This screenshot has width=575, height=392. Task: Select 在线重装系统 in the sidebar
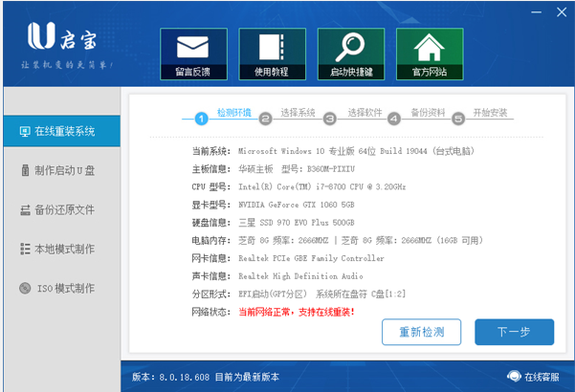tap(61, 131)
